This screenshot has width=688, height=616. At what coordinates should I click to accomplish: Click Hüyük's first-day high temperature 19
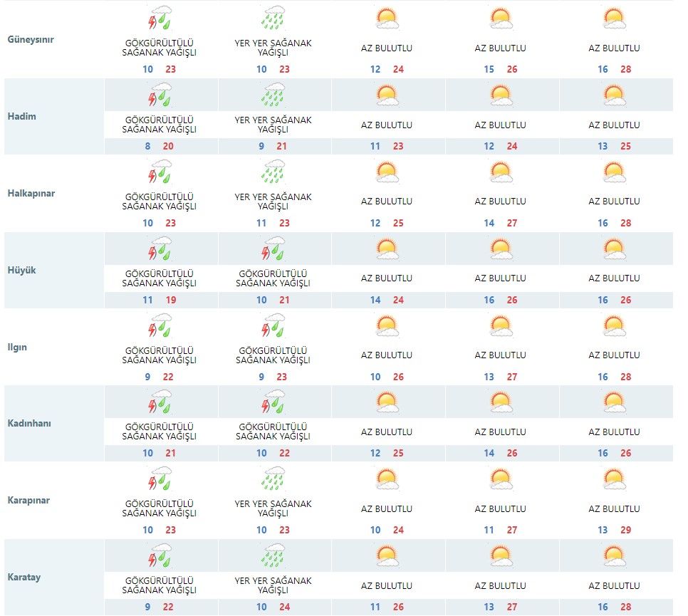click(171, 300)
